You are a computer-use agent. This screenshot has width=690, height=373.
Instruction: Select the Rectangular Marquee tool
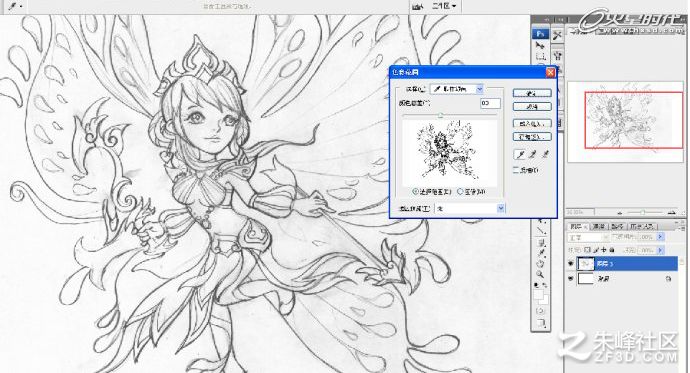click(x=540, y=56)
